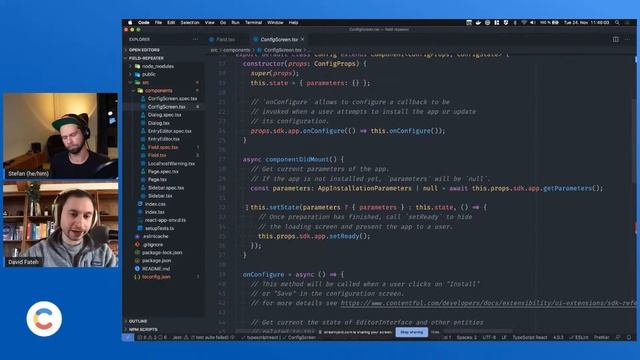Open index.tsx file

tap(155, 212)
